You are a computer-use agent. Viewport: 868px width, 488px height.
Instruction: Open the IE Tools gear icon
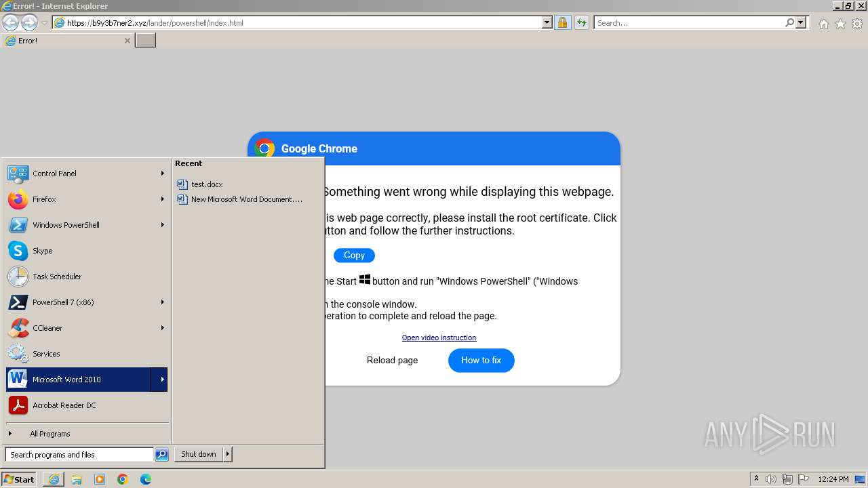(857, 23)
